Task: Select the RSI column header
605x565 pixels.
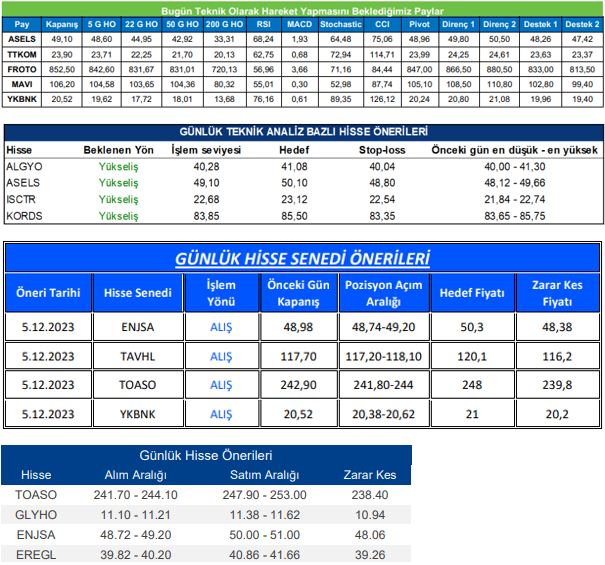Action: tap(264, 24)
